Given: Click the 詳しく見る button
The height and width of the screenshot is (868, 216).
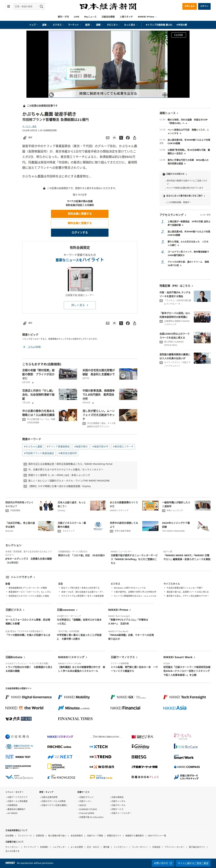Looking at the screenshot, I should (80, 305).
